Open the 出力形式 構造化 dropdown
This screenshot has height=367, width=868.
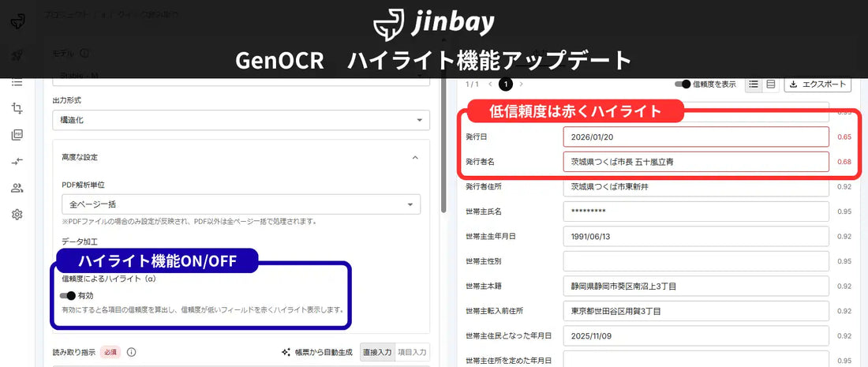pos(241,120)
